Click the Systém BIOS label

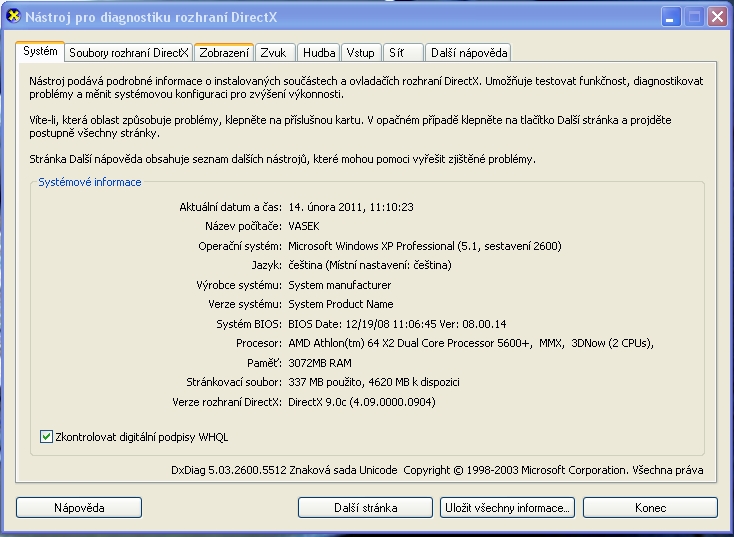pos(249,324)
